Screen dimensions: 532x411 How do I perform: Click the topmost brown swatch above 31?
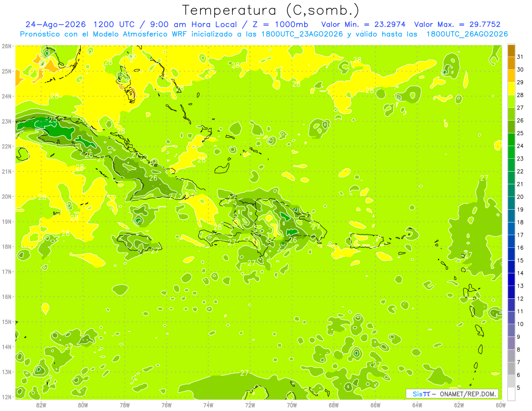coord(511,51)
